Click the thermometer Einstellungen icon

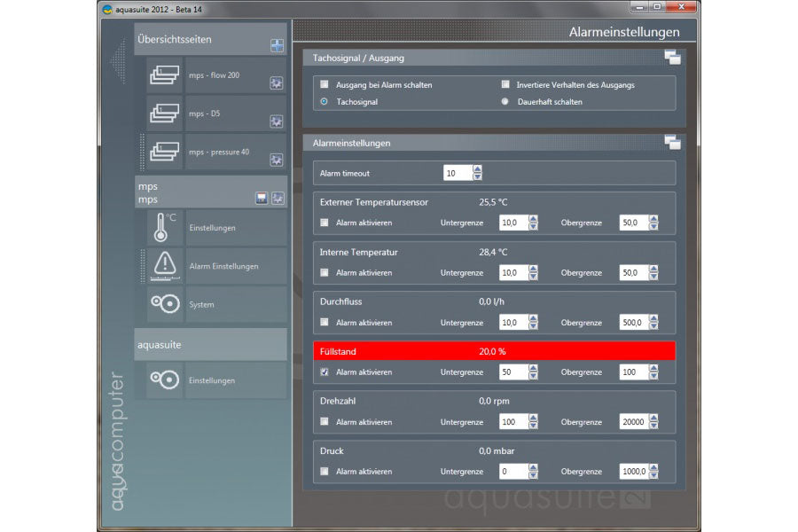tap(165, 228)
